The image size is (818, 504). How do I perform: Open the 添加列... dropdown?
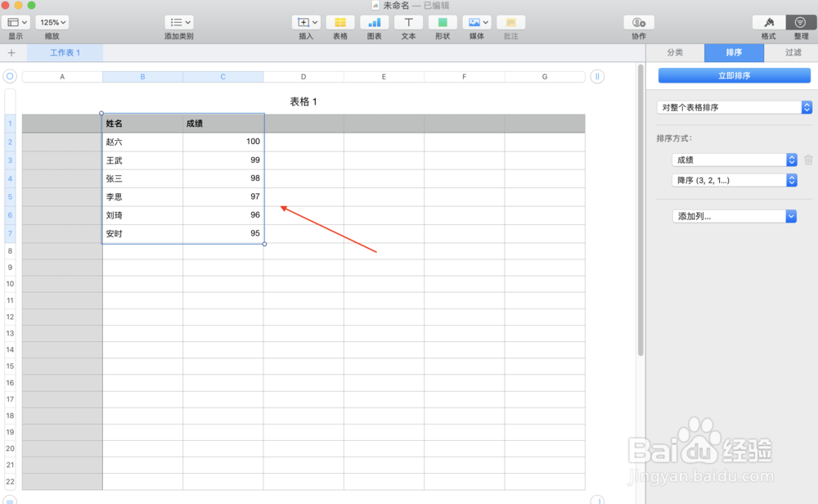pyautogui.click(x=734, y=216)
